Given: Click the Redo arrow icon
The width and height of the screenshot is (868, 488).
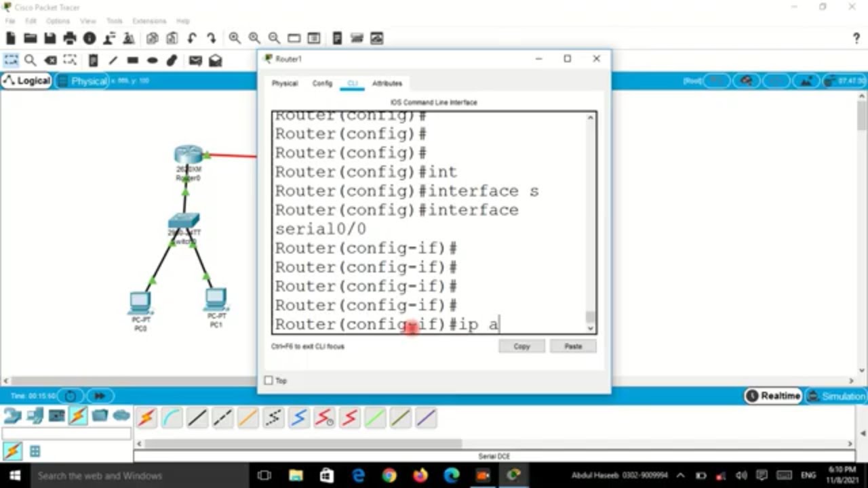Looking at the screenshot, I should [212, 39].
